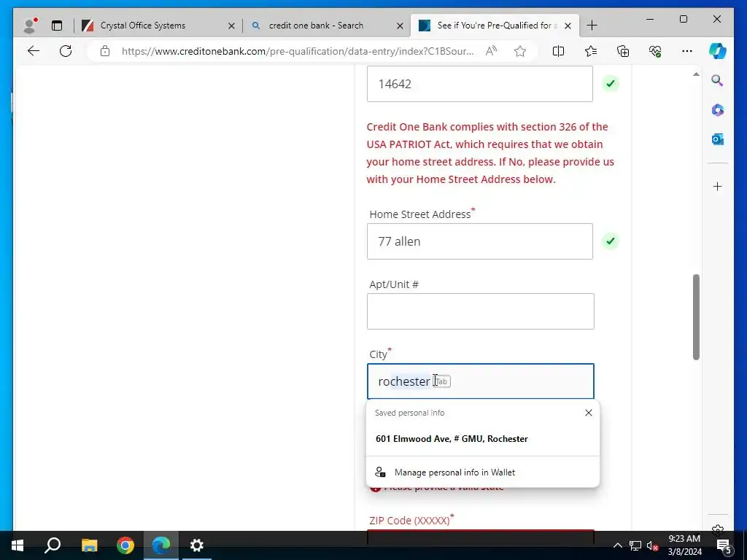The width and height of the screenshot is (747, 560).
Task: Show hidden system tray icons
Action: pyautogui.click(x=617, y=545)
